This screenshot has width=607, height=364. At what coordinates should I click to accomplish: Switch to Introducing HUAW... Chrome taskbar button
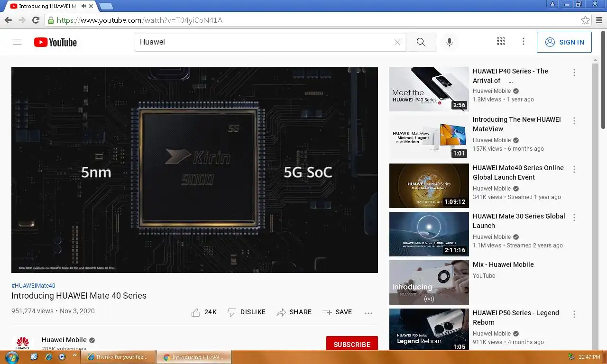coord(194,357)
